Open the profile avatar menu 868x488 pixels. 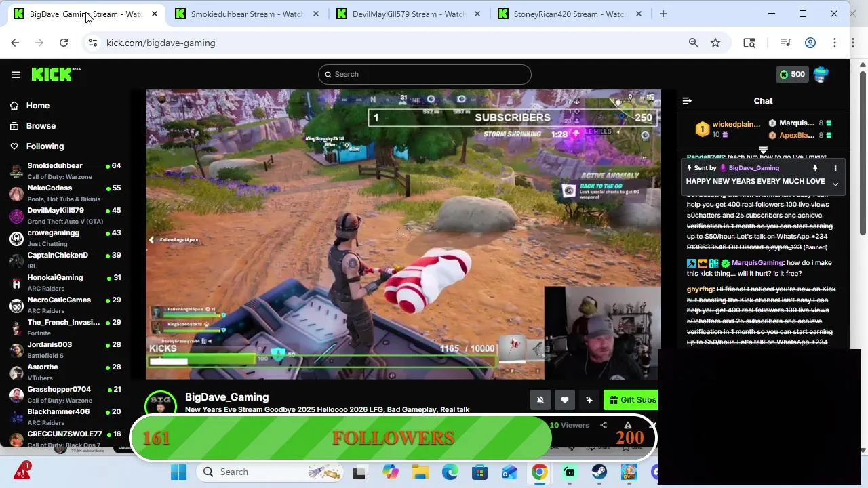click(x=821, y=75)
